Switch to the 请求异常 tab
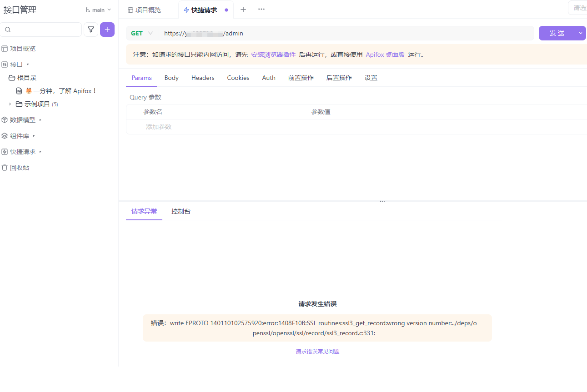587x392 pixels. pos(144,211)
